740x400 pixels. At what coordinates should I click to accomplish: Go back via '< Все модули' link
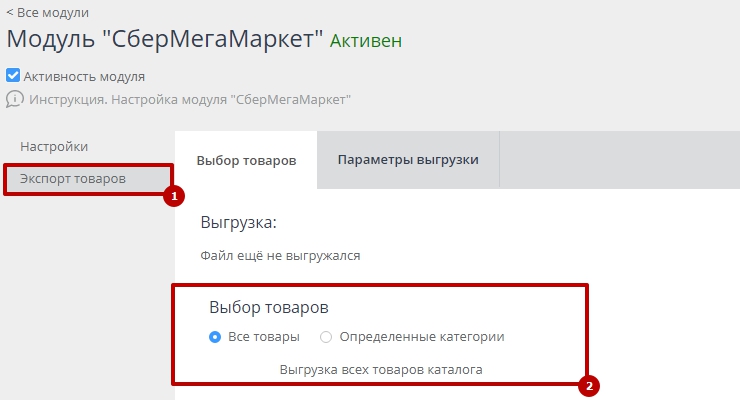pyautogui.click(x=47, y=13)
